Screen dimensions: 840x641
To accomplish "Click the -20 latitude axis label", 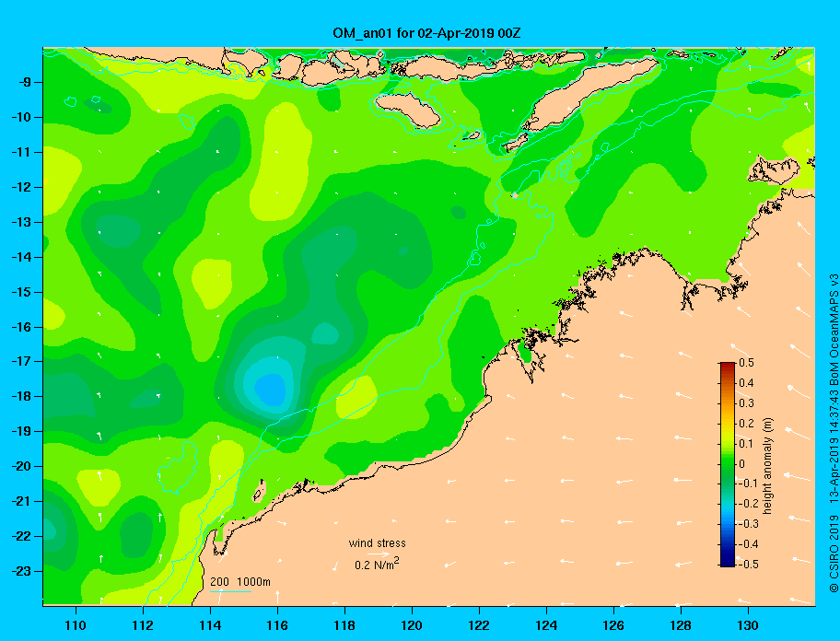I will coord(21,466).
